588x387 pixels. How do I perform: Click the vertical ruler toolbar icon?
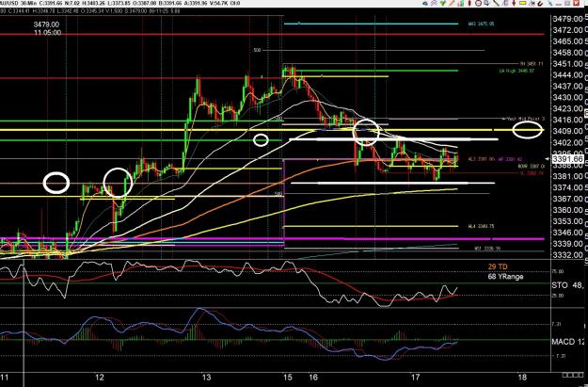click(x=505, y=3)
